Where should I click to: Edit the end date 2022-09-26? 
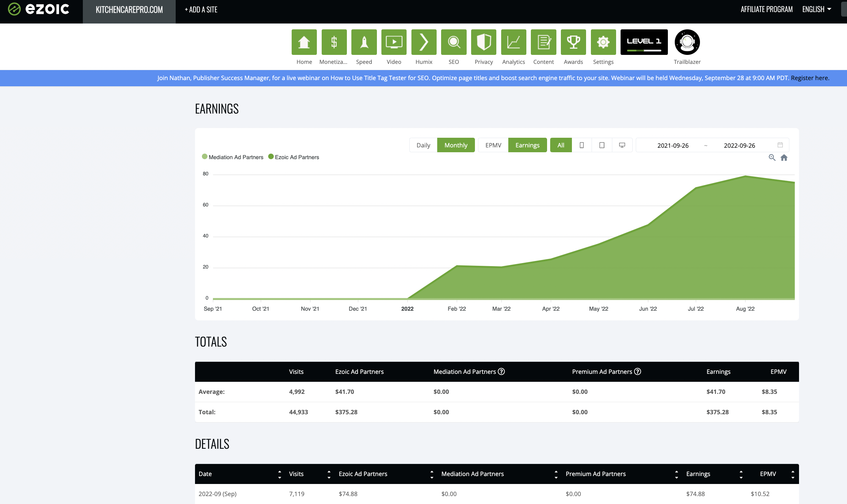coord(739,145)
